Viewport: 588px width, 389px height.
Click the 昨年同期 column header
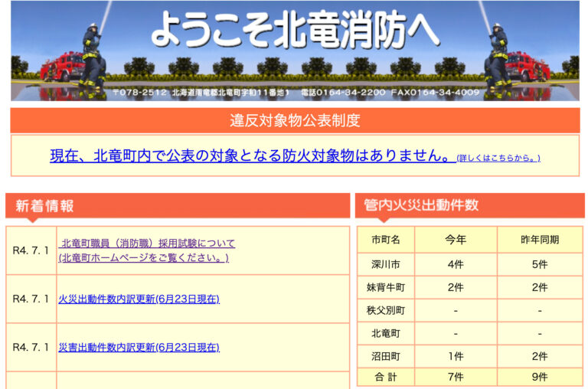(x=539, y=240)
